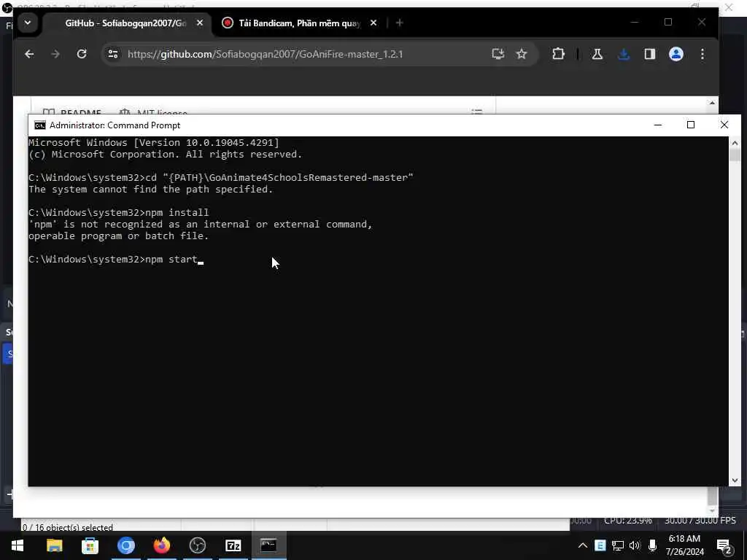Viewport: 747px width, 560px height.
Task: Click Command Prompt scrollbar down arrow
Action: (734, 481)
